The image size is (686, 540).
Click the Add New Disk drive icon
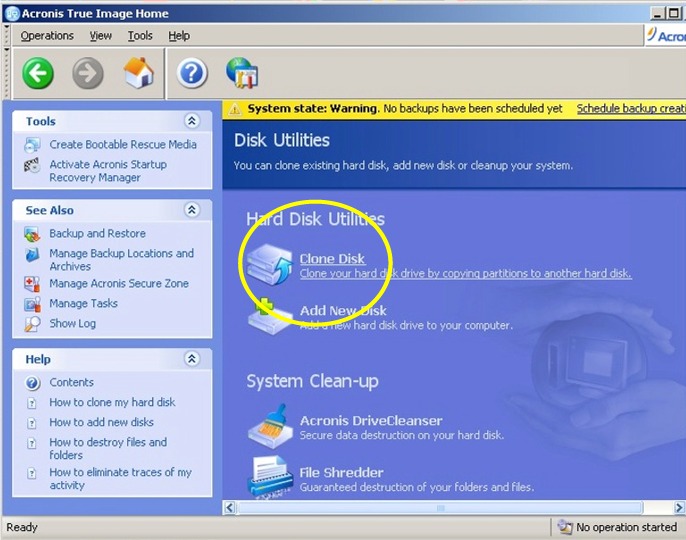(x=270, y=317)
